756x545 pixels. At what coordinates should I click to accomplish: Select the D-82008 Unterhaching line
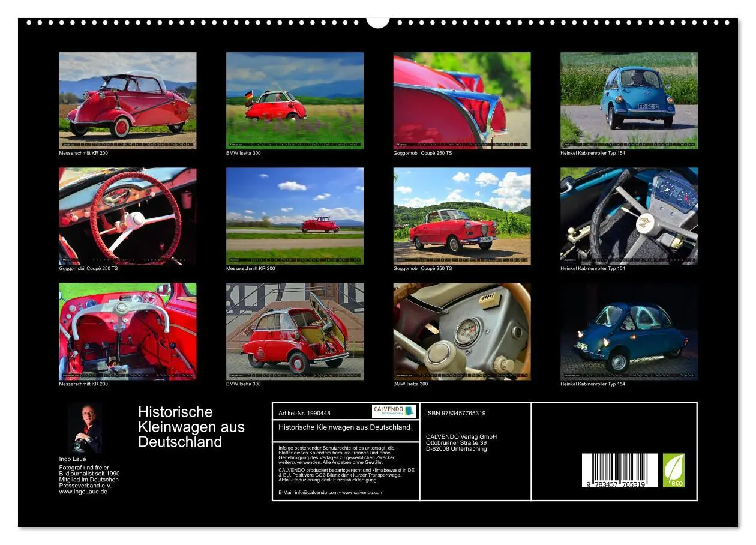pyautogui.click(x=457, y=449)
